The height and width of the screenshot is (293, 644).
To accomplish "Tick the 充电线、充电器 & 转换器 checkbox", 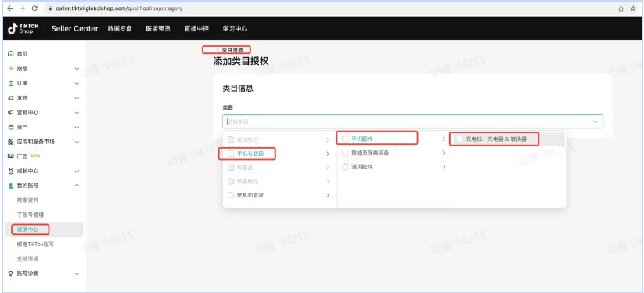I will click(459, 139).
